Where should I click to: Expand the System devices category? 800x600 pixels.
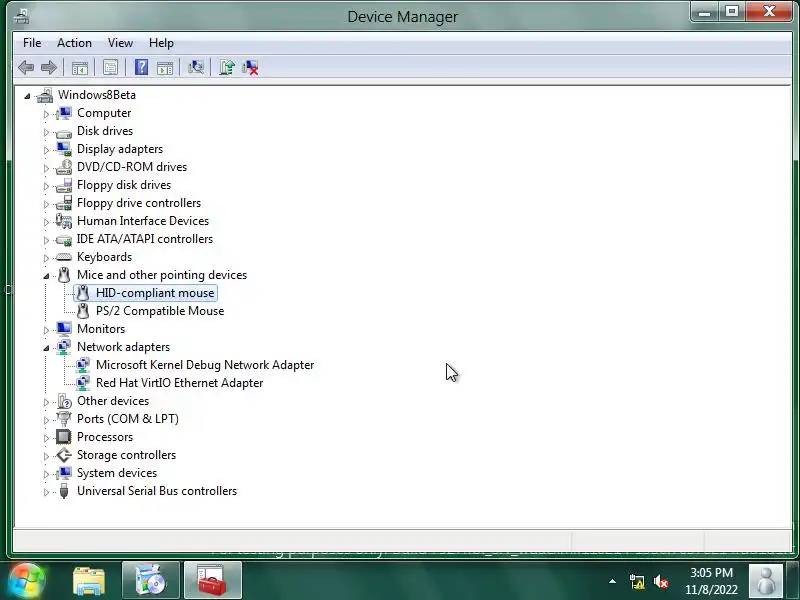[x=46, y=474]
